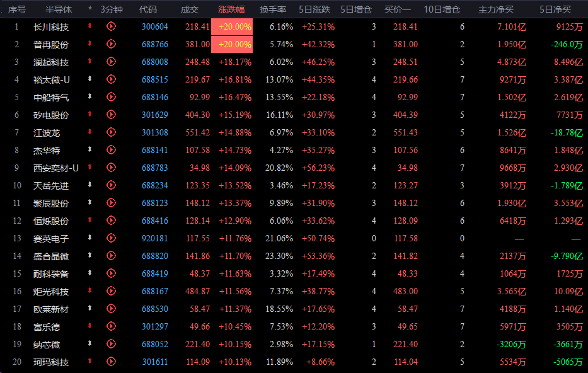Open the 3-minute play icon for 杰华特

pyautogui.click(x=111, y=149)
